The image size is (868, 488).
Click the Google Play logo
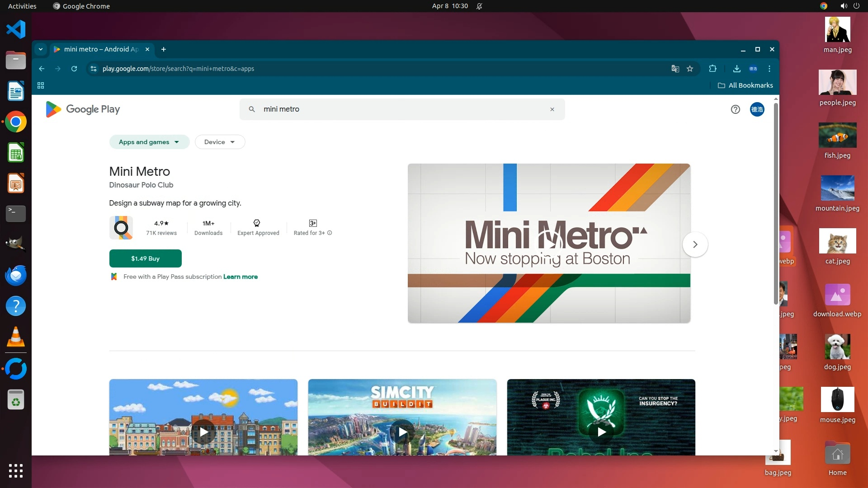click(83, 109)
